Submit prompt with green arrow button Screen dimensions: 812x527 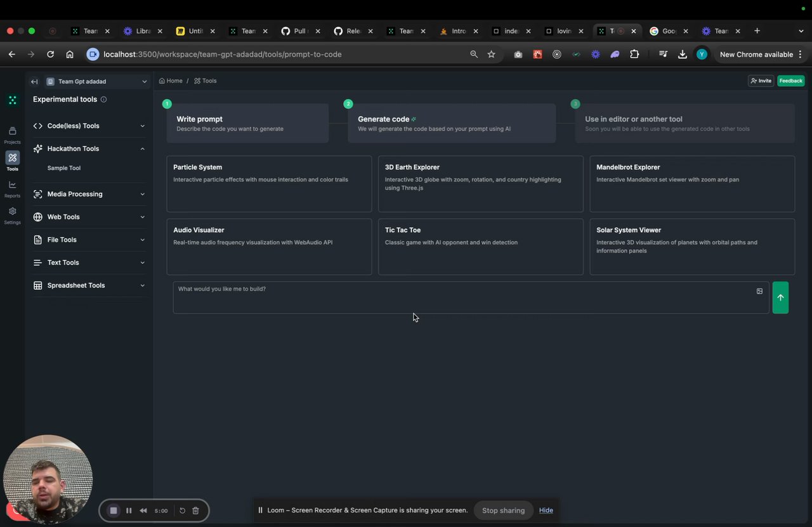point(780,297)
